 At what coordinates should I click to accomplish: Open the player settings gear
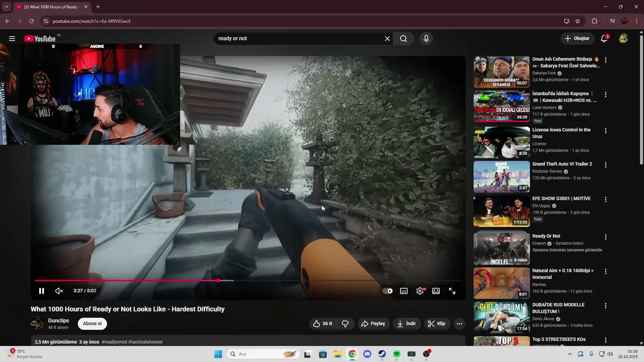coord(420,291)
